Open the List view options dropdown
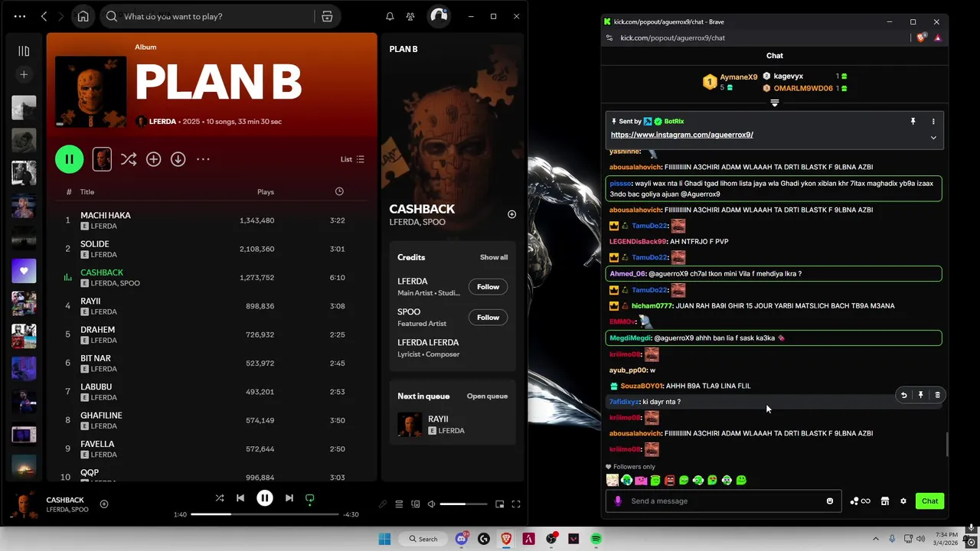980x551 pixels. tap(352, 159)
